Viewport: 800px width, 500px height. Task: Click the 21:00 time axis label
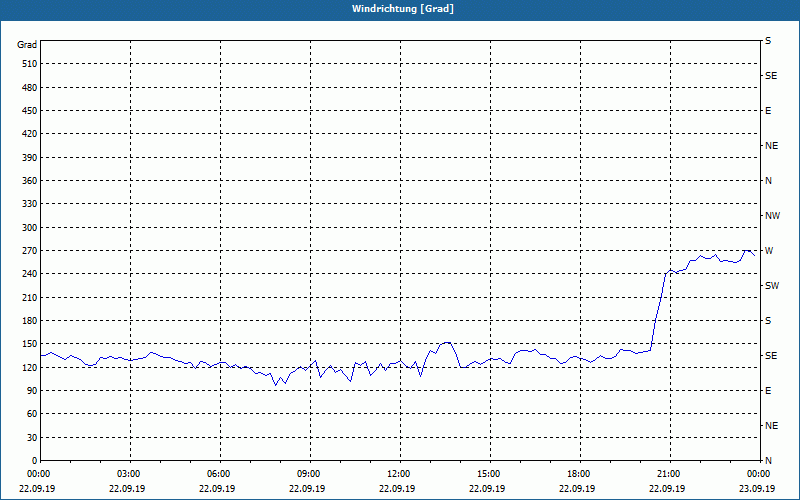pyautogui.click(x=668, y=474)
